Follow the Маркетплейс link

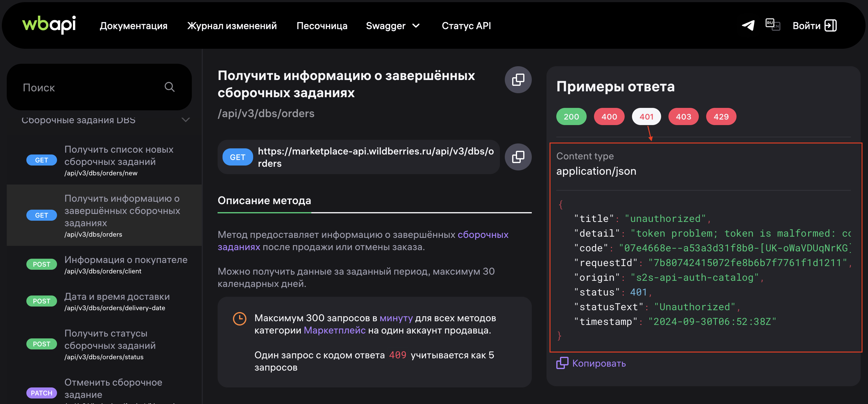(334, 330)
